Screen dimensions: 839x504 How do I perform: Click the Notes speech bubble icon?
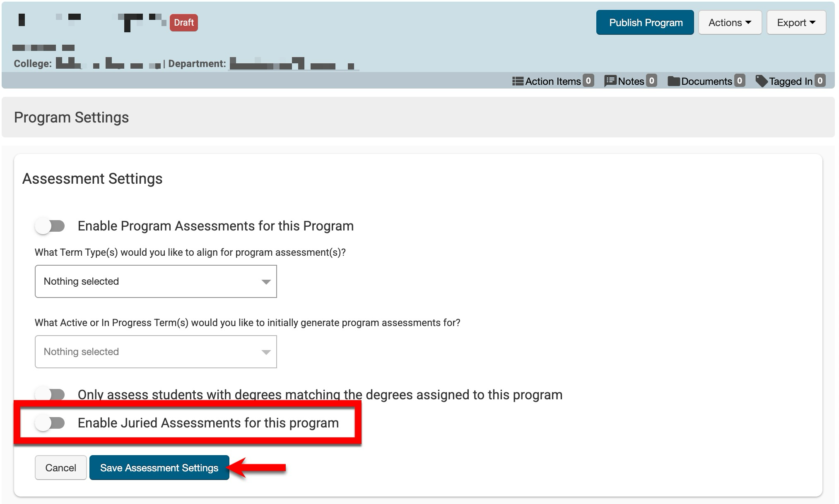click(610, 81)
